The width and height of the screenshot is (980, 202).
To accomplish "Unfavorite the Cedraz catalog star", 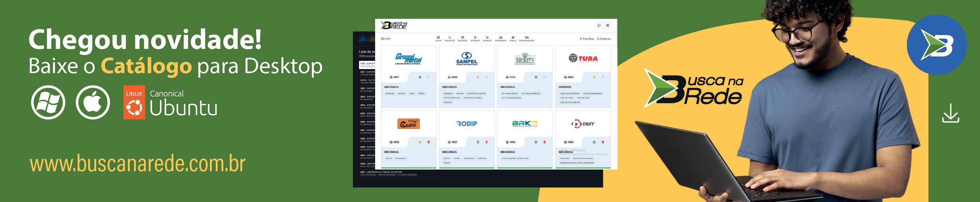I will (x=420, y=142).
